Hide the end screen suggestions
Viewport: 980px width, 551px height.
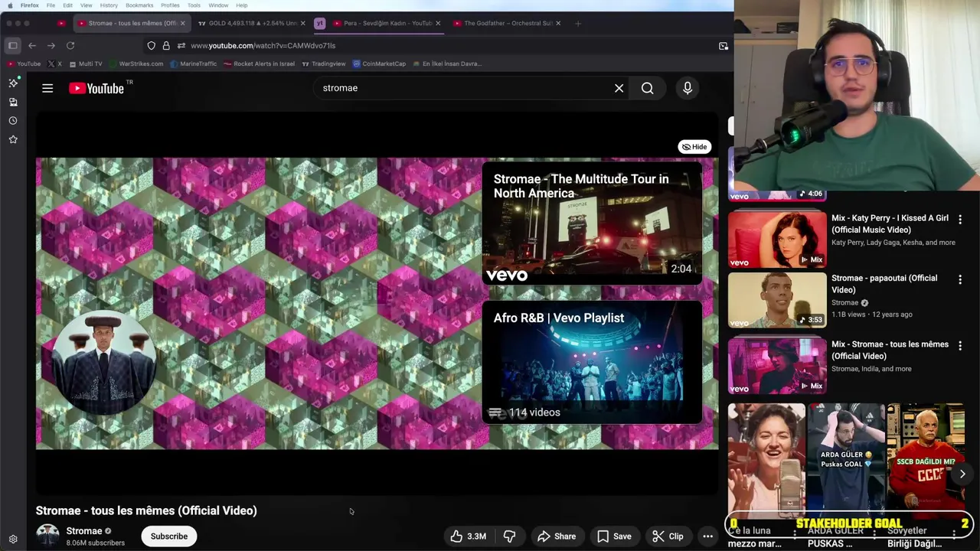(x=694, y=147)
